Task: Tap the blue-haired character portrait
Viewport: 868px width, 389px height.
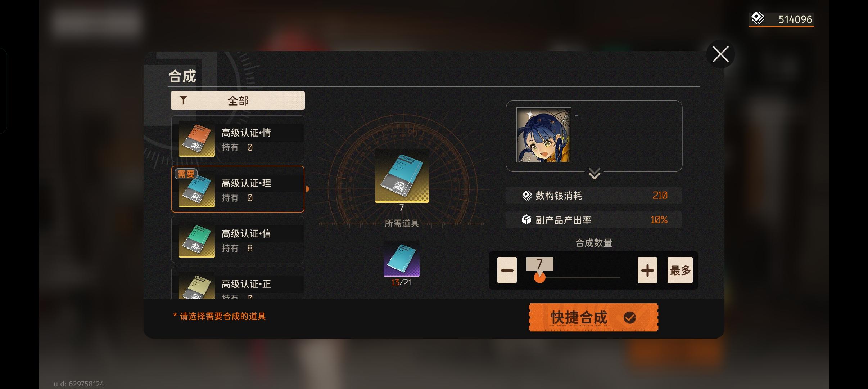Action: point(543,135)
